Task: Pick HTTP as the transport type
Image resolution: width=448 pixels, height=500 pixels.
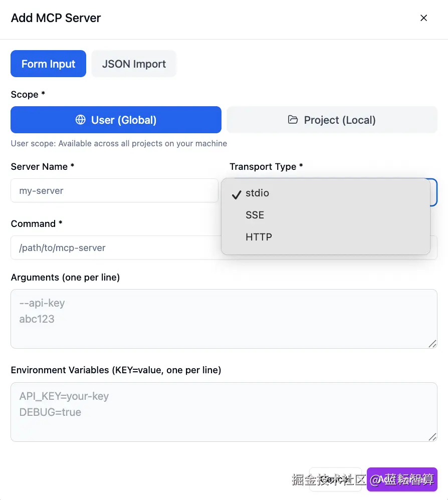Action: (x=259, y=237)
